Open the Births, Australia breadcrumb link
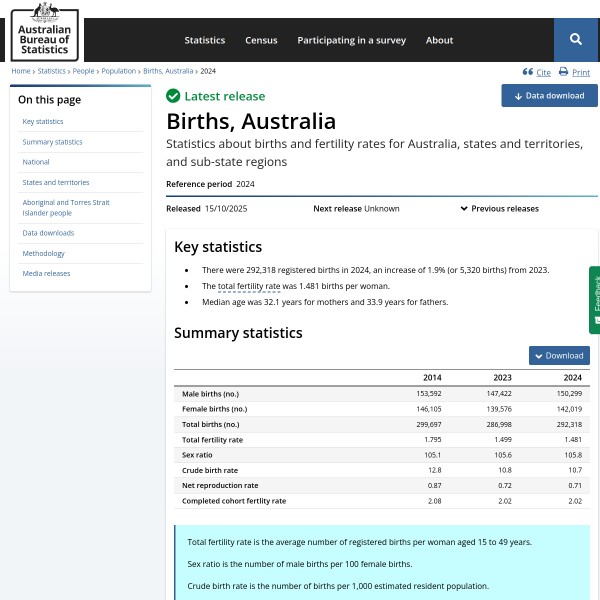 tap(168, 71)
